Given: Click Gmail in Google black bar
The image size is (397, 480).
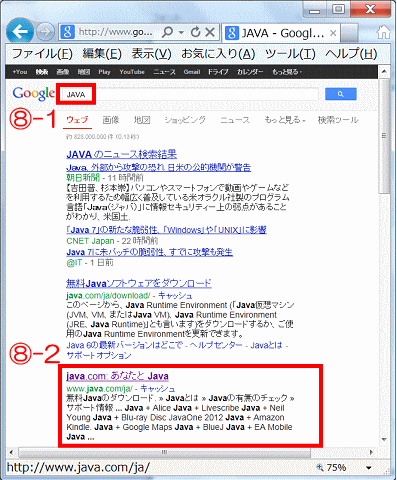Looking at the screenshot, I should coord(192,72).
